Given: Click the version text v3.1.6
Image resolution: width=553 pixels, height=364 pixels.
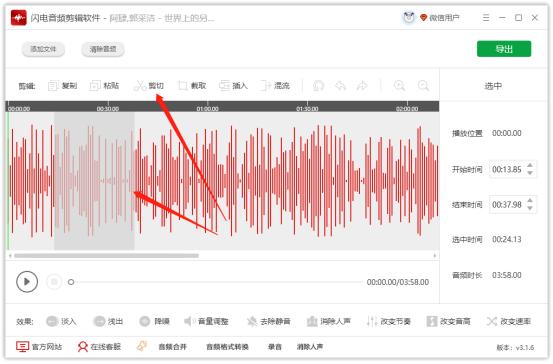Looking at the screenshot, I should [525, 347].
